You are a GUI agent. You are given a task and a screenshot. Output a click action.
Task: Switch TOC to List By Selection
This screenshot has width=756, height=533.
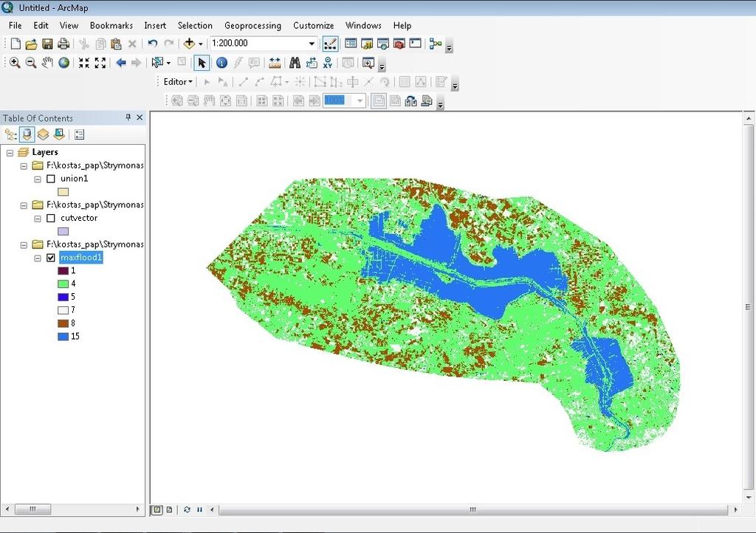pyautogui.click(x=59, y=134)
